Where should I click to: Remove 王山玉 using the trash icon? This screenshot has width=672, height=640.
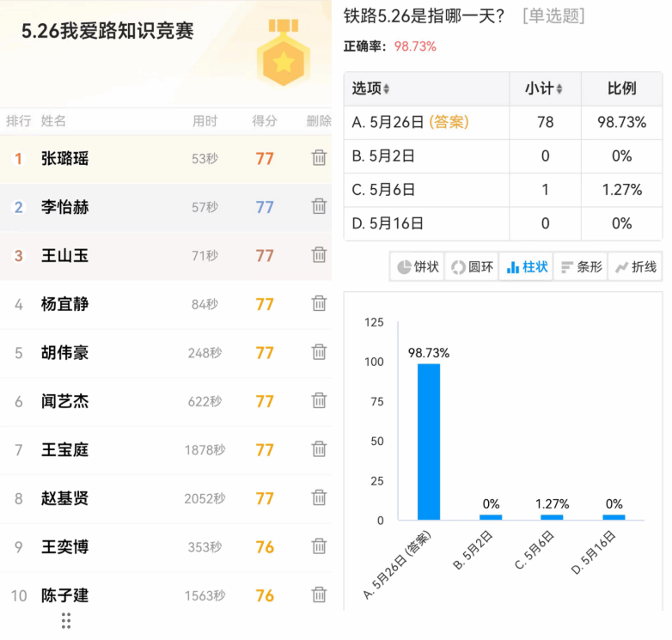[x=319, y=255]
